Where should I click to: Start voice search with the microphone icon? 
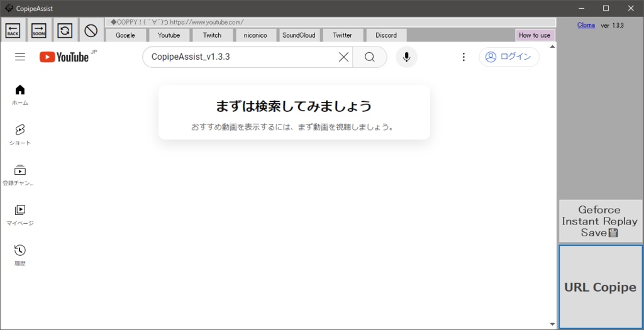pos(407,57)
